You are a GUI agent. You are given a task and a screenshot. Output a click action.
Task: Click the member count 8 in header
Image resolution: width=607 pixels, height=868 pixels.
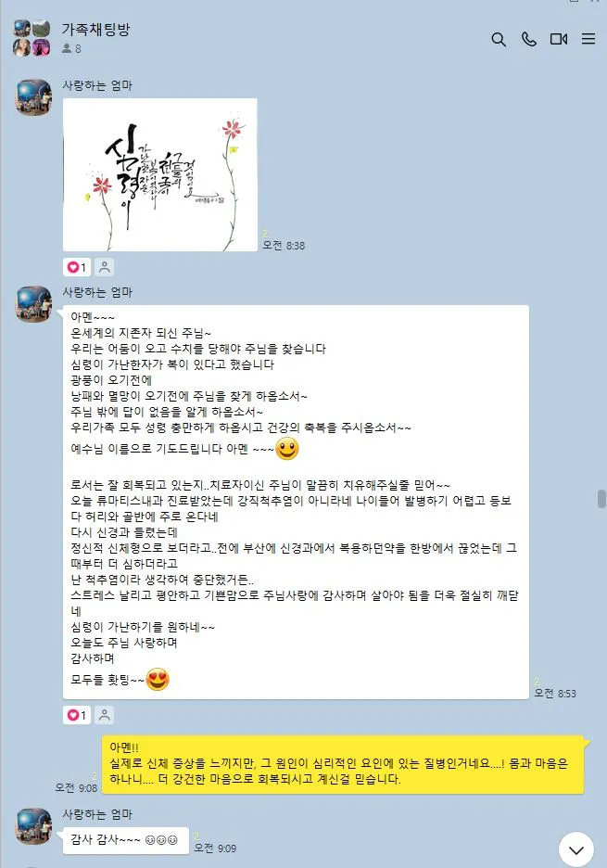[x=71, y=49]
